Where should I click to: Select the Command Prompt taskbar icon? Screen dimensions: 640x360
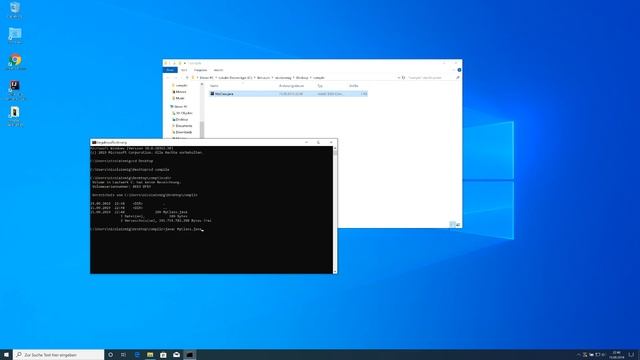pyautogui.click(x=189, y=355)
